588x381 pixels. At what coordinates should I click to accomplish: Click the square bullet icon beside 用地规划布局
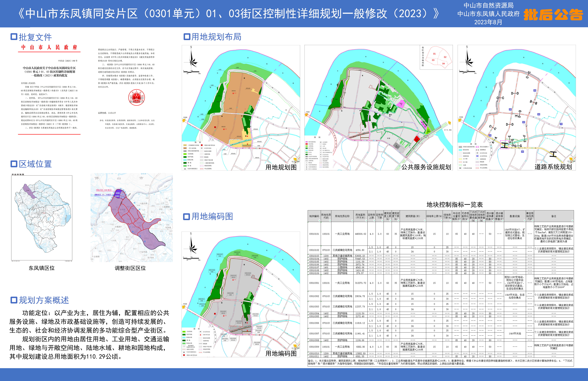[x=187, y=37]
